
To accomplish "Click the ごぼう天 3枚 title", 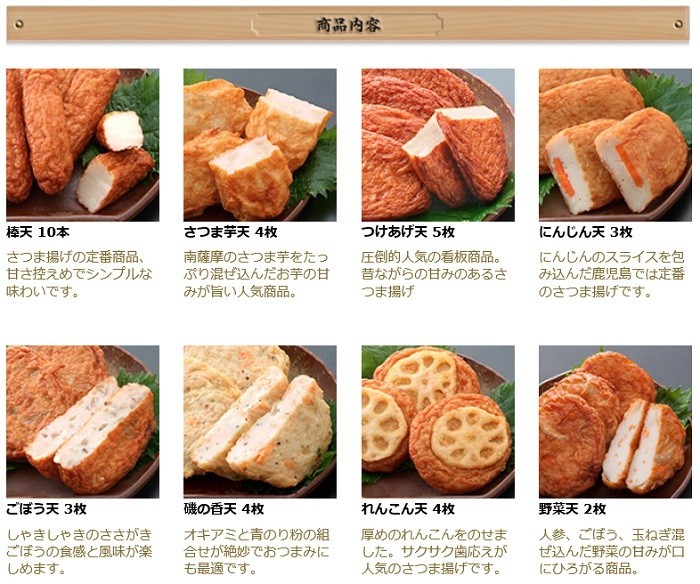I will (46, 509).
